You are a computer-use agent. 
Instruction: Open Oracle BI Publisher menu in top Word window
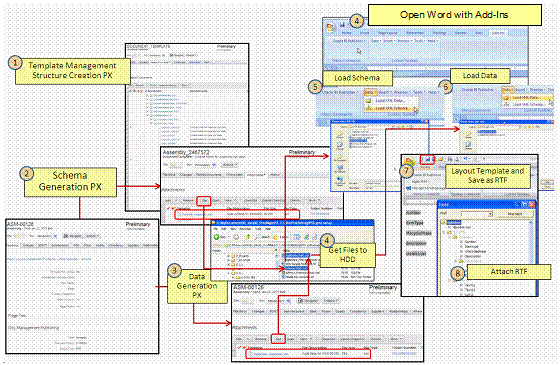(349, 41)
